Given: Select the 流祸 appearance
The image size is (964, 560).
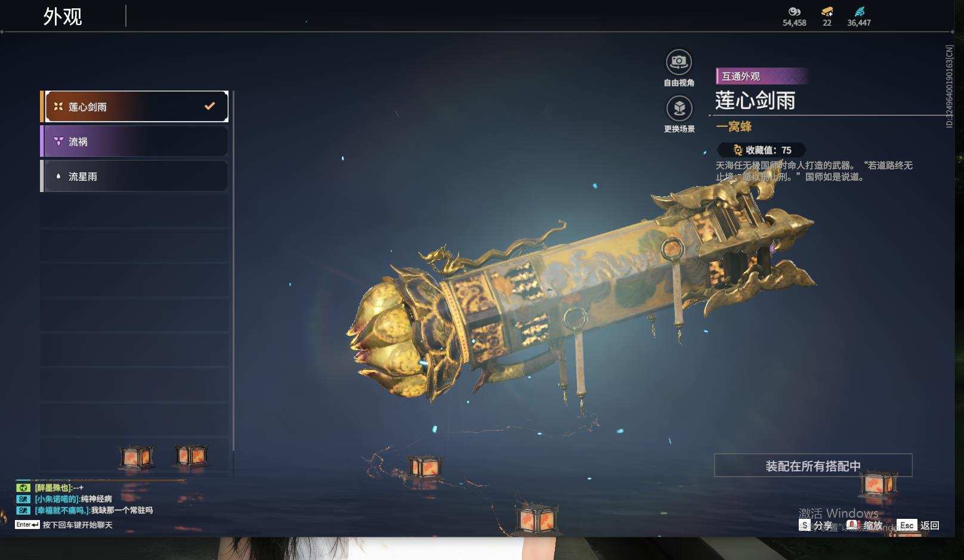Looking at the screenshot, I should [134, 141].
